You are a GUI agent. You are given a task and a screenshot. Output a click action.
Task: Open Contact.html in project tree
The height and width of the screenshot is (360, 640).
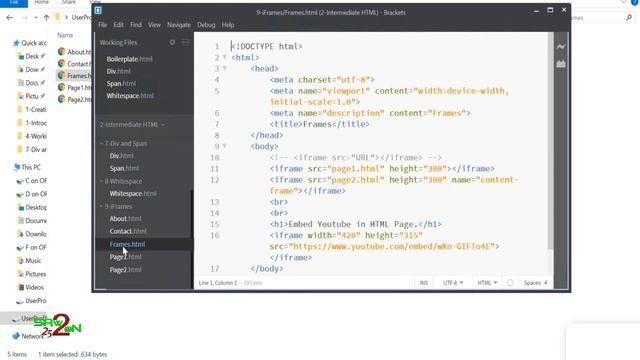(x=128, y=231)
